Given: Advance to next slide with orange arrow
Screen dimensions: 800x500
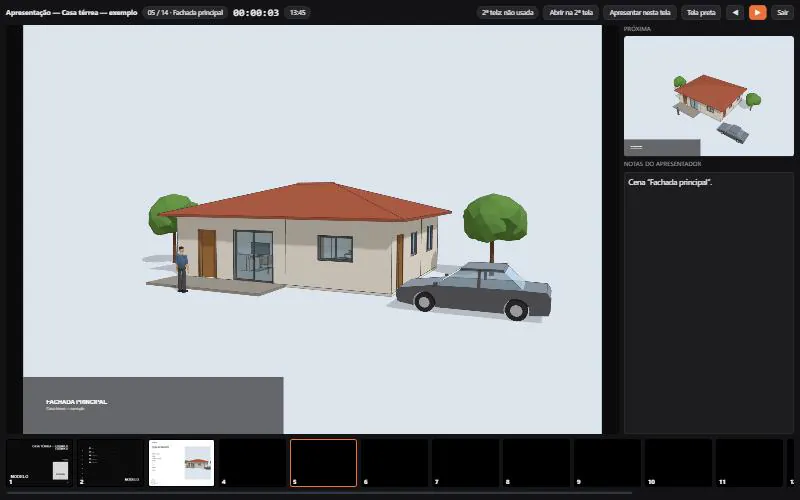Looking at the screenshot, I should click(758, 13).
